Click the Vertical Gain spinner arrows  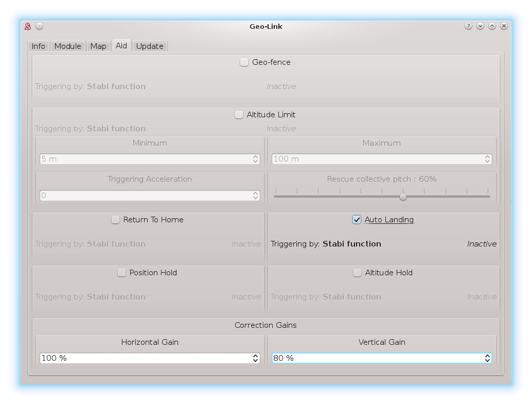[x=487, y=358]
